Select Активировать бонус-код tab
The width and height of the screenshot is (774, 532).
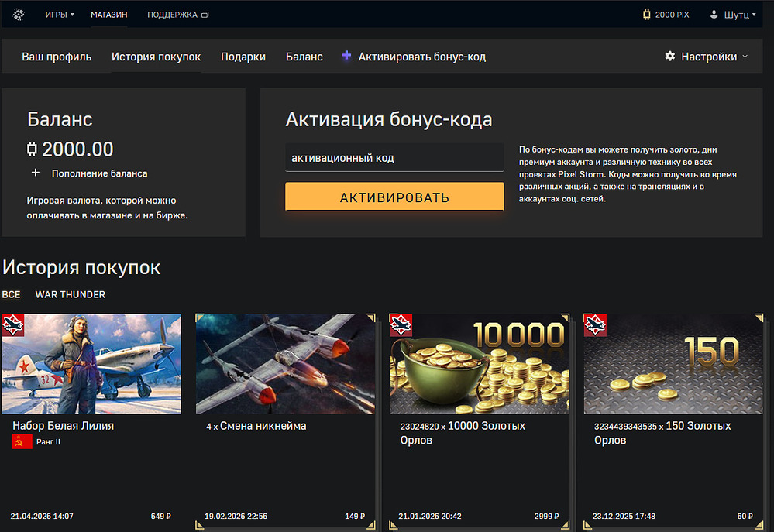(422, 57)
